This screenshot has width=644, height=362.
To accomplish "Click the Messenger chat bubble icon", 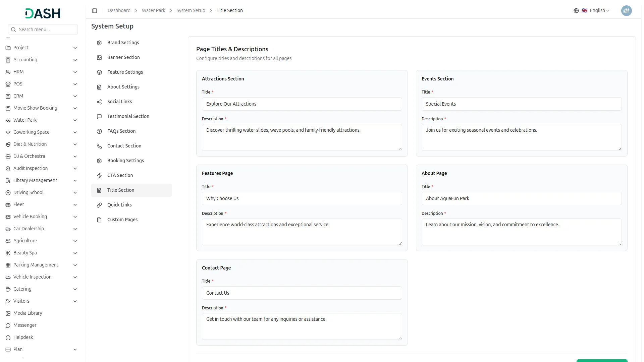I will pos(8,325).
